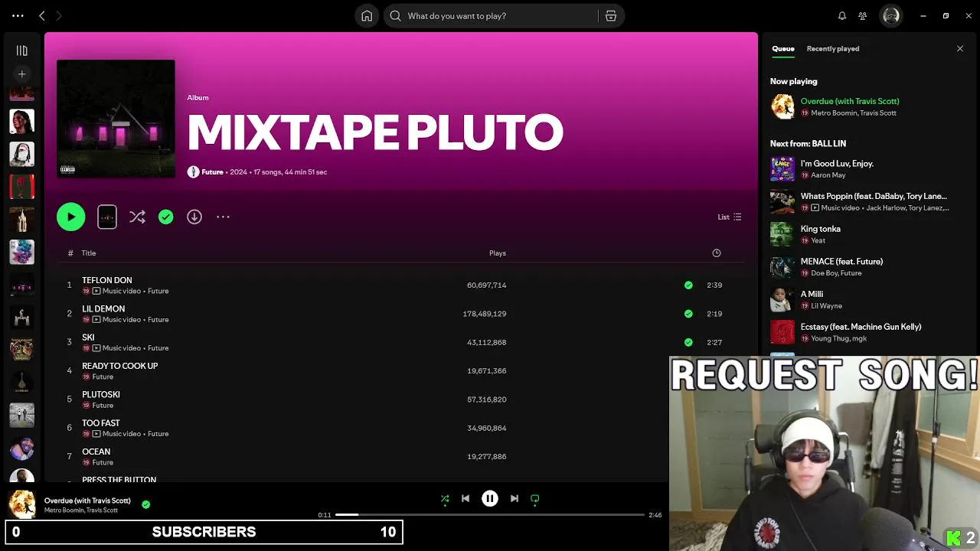Viewport: 980px width, 551px height.
Task: Toggle shuffle in the player bar
Action: click(445, 498)
